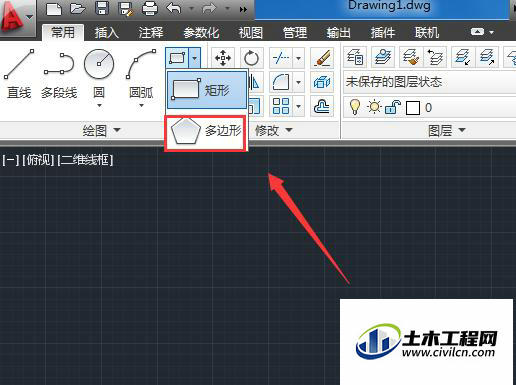Open the AutoCAD application menu button
The width and height of the screenshot is (516, 385).
coord(17,17)
